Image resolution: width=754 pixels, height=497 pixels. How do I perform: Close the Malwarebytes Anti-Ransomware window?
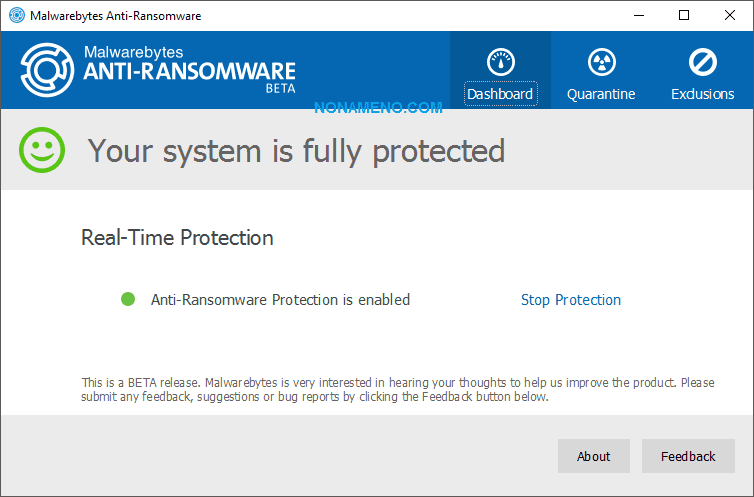730,15
